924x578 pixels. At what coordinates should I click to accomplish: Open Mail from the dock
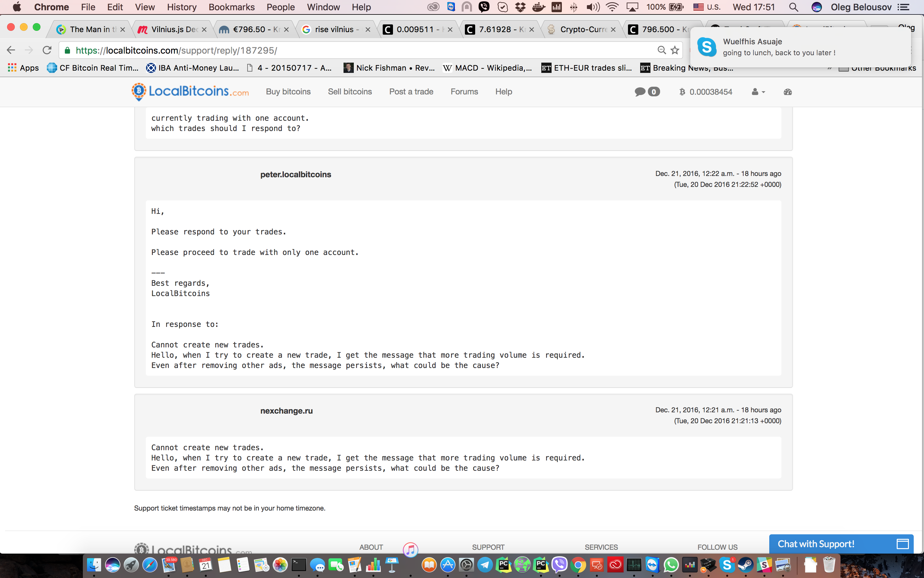169,565
